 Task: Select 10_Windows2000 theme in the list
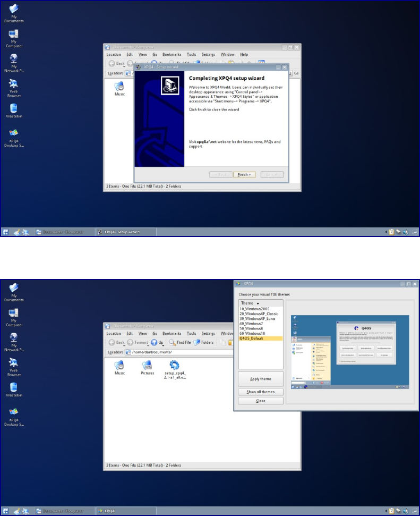254,309
